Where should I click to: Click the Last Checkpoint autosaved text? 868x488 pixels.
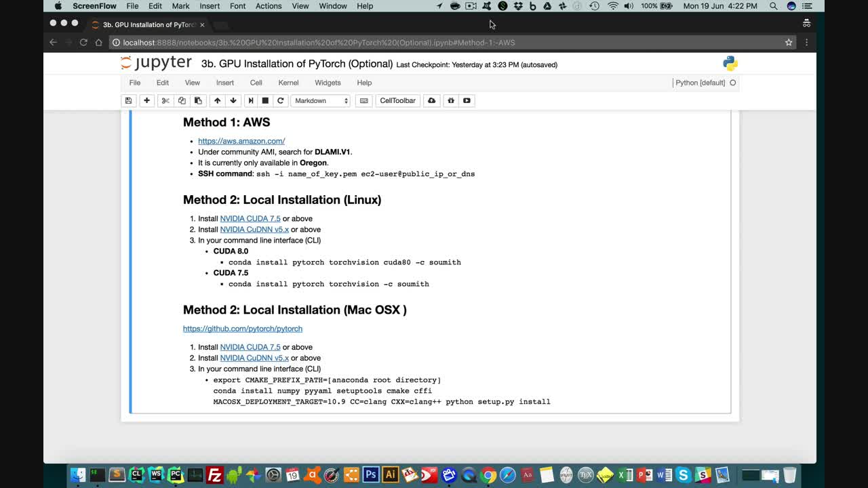pos(477,65)
